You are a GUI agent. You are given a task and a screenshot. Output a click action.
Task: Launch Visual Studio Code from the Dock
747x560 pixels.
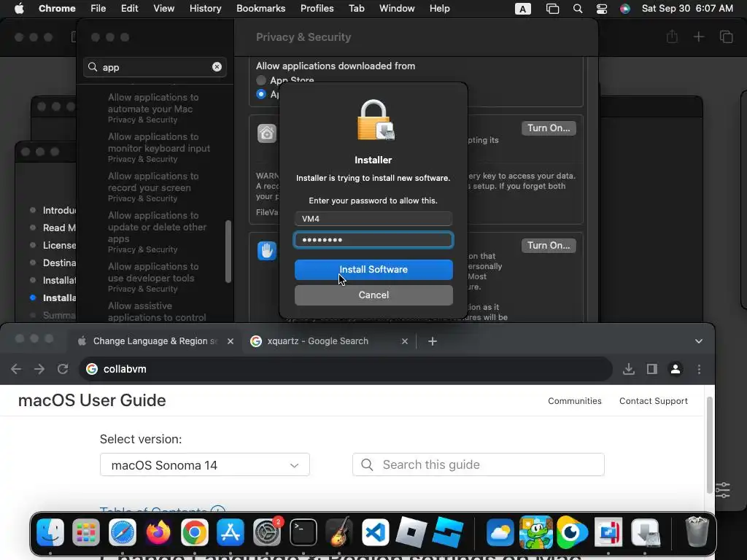tap(376, 532)
